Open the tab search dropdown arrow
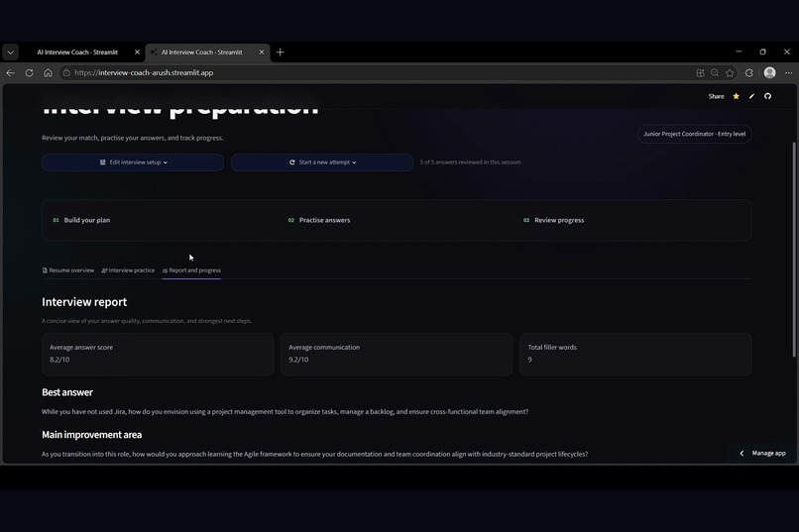The height and width of the screenshot is (532, 799). (x=10, y=52)
